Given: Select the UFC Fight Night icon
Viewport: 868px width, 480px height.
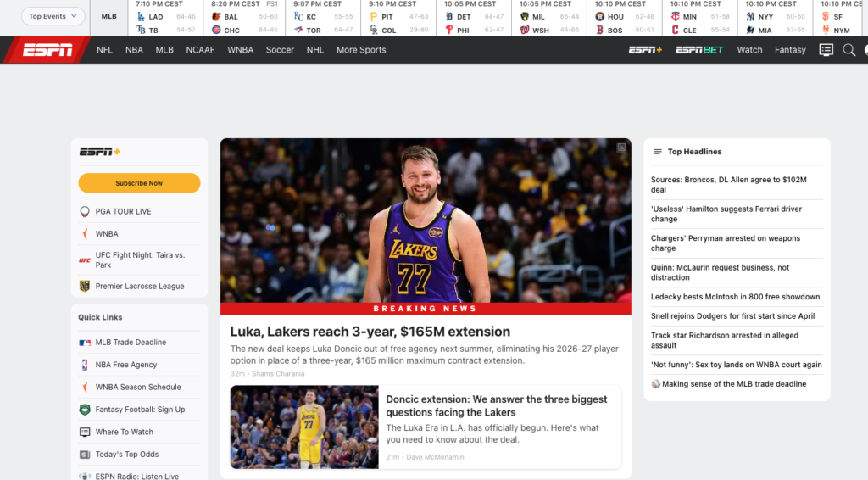Looking at the screenshot, I should 85,260.
